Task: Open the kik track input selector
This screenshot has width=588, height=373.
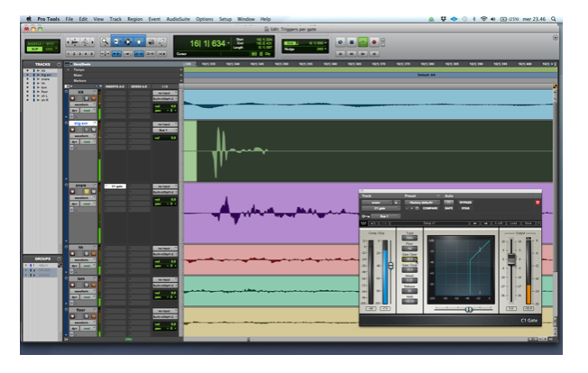Action: point(165,93)
